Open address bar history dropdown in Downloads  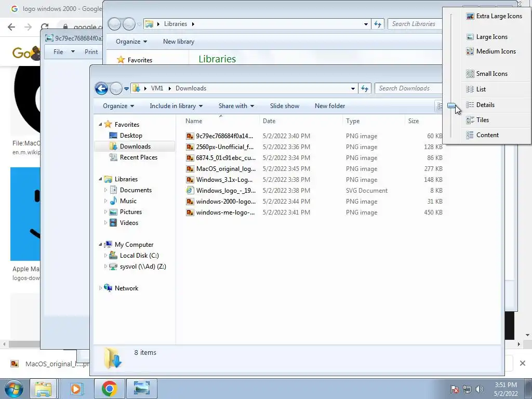(353, 88)
